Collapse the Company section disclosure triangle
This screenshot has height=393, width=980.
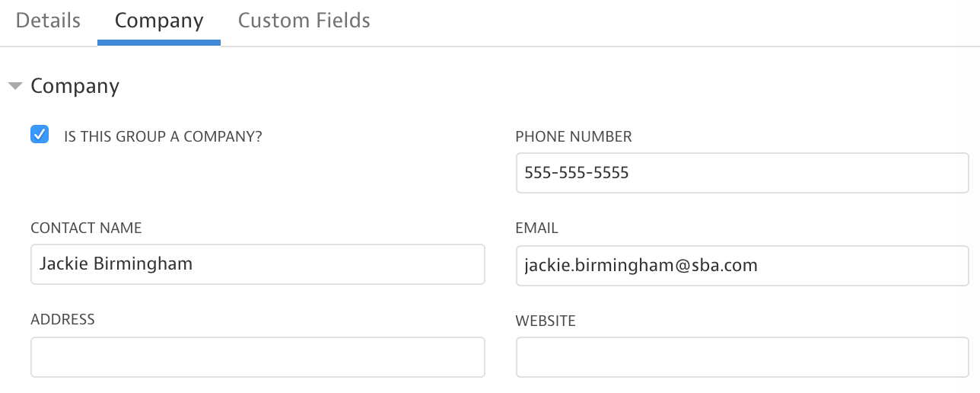(14, 87)
